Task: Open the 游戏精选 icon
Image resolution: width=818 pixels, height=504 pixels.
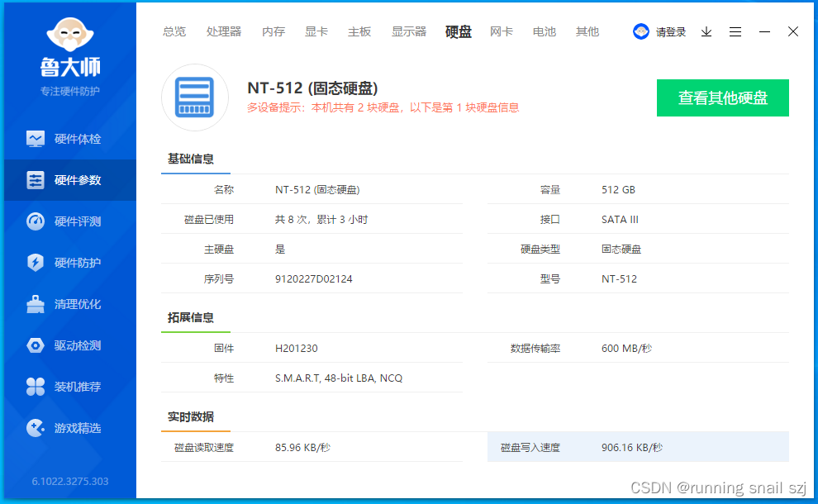Action: point(36,428)
